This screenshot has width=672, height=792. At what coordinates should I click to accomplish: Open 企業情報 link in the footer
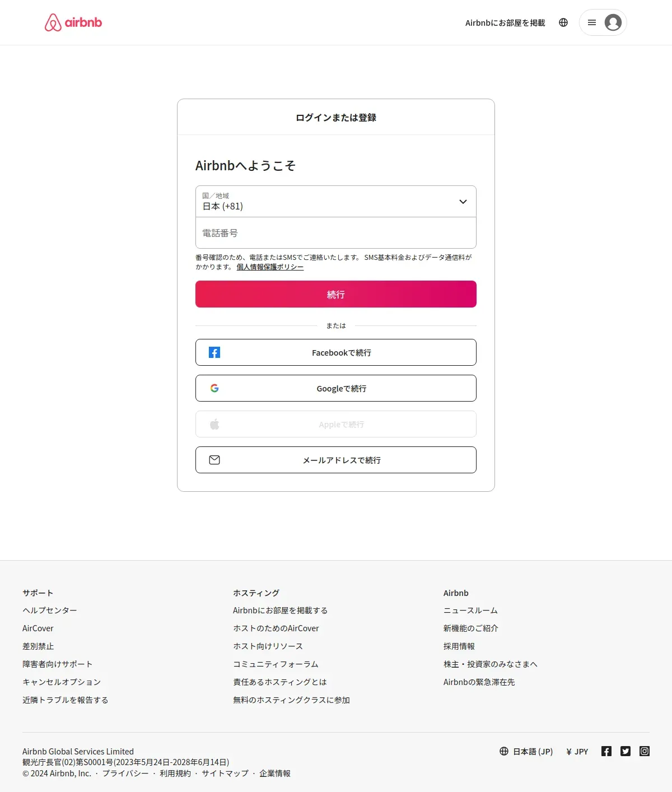pyautogui.click(x=275, y=774)
